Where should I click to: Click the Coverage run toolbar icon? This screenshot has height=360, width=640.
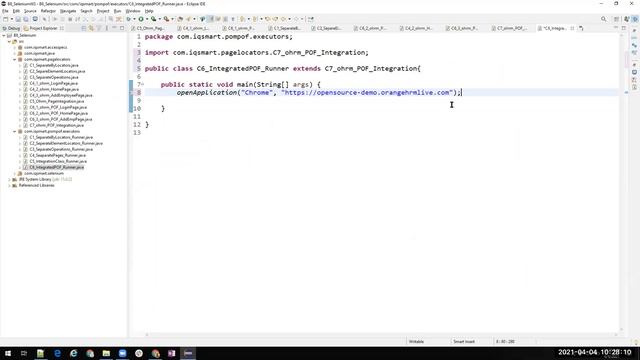153,19
